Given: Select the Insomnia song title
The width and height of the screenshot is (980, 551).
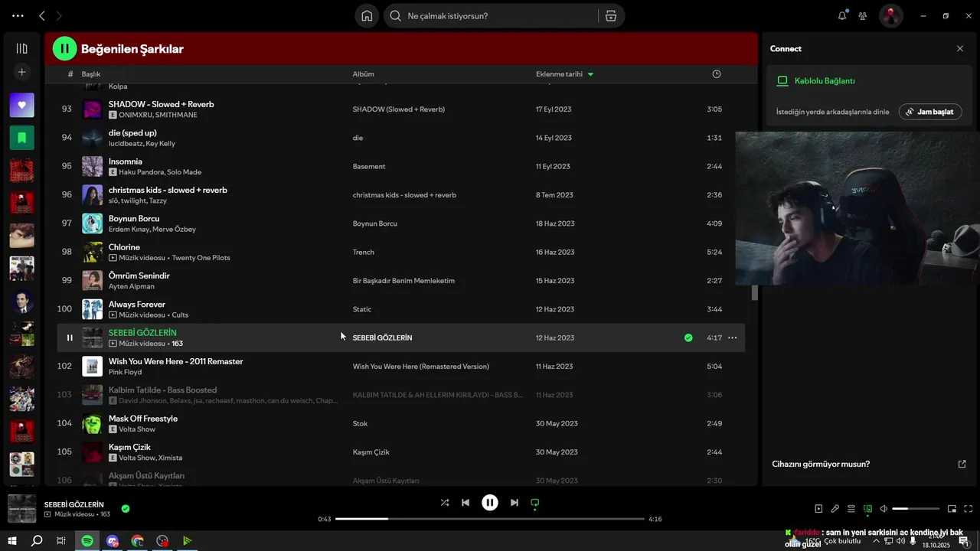Looking at the screenshot, I should pos(126,161).
